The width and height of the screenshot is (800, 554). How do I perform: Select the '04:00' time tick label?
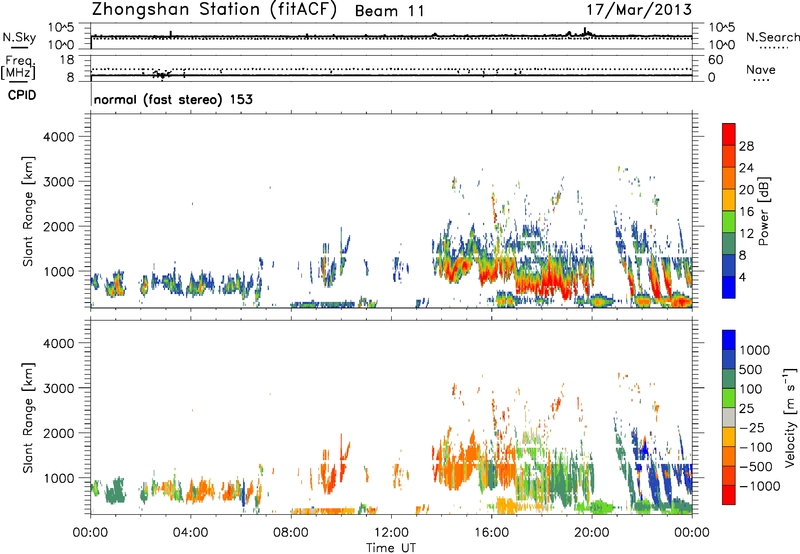click(x=190, y=533)
